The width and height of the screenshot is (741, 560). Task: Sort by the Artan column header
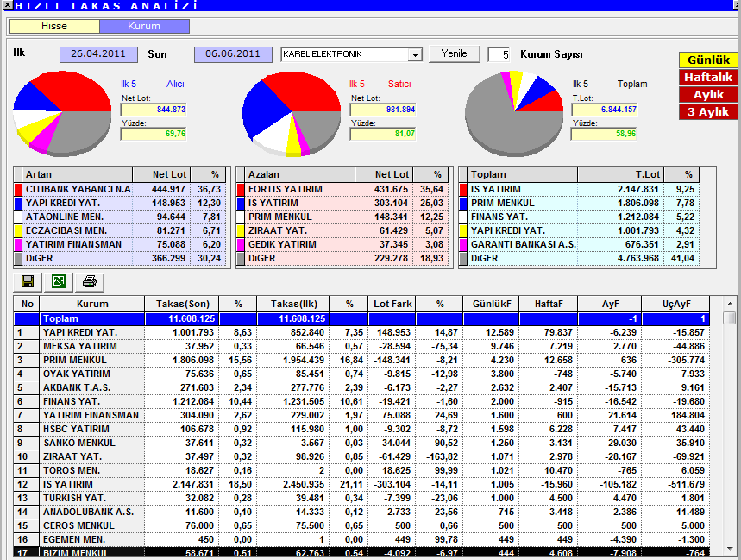pos(78,174)
